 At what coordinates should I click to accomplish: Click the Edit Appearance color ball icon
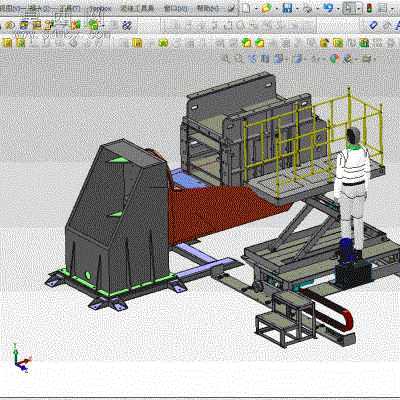334,59
